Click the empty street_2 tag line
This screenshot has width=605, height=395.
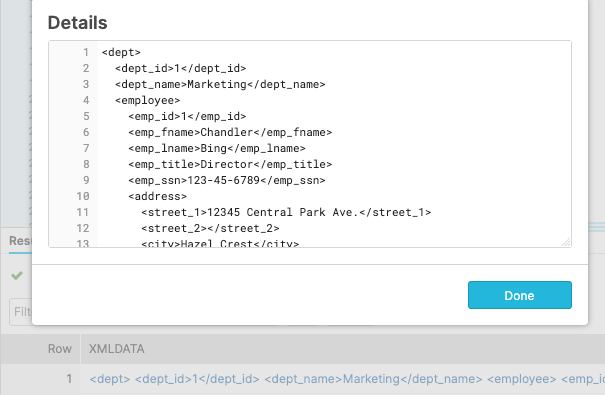point(210,228)
